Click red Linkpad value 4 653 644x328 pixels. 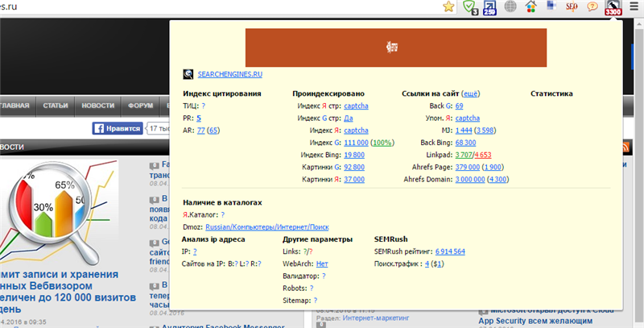[x=483, y=155]
